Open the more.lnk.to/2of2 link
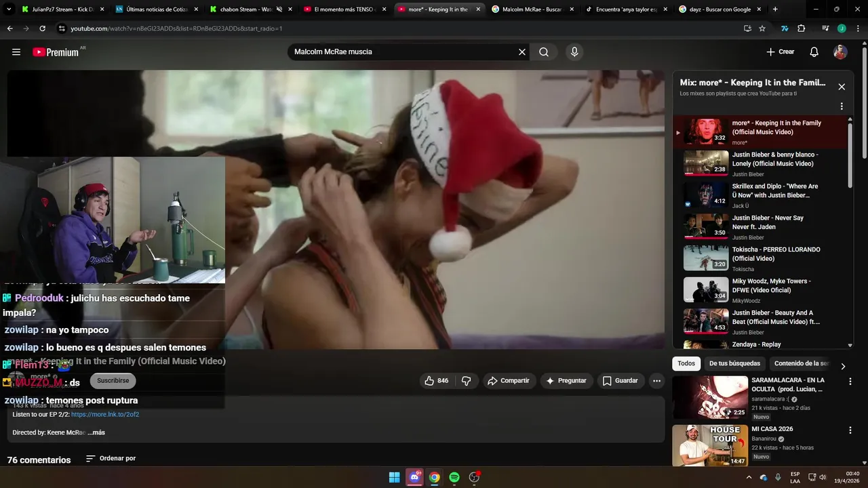Image resolution: width=868 pixels, height=488 pixels. coord(105,414)
